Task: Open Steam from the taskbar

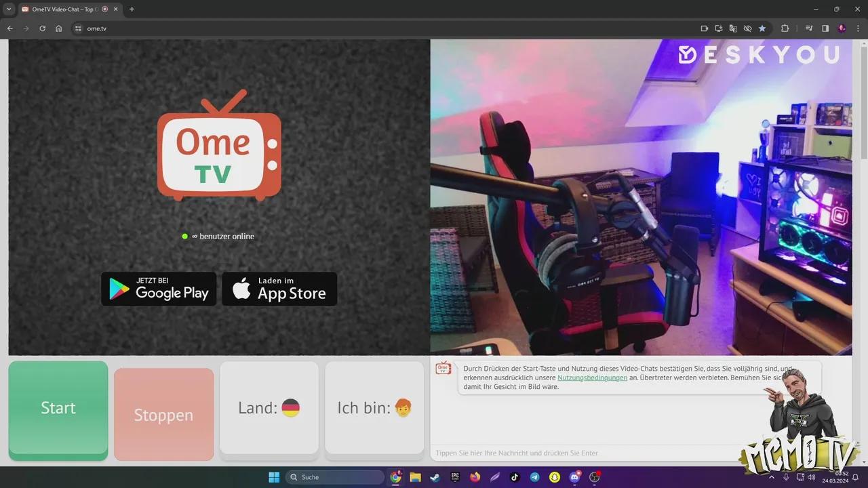Action: [435, 477]
